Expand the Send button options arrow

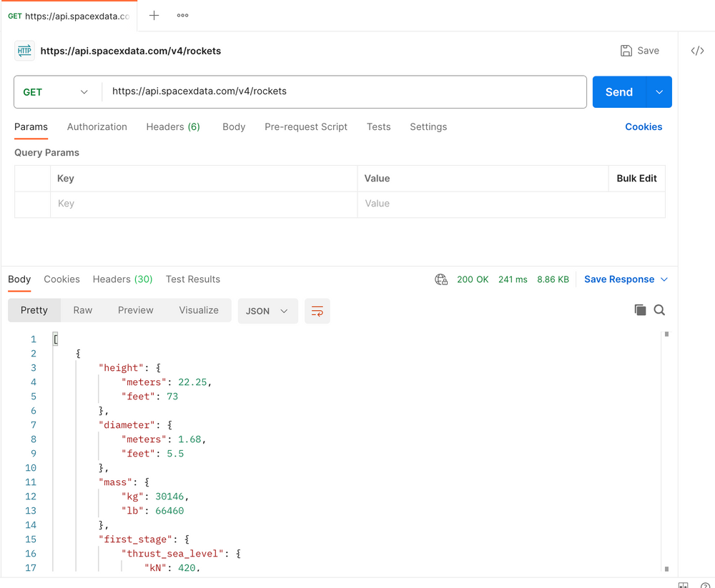click(x=660, y=91)
